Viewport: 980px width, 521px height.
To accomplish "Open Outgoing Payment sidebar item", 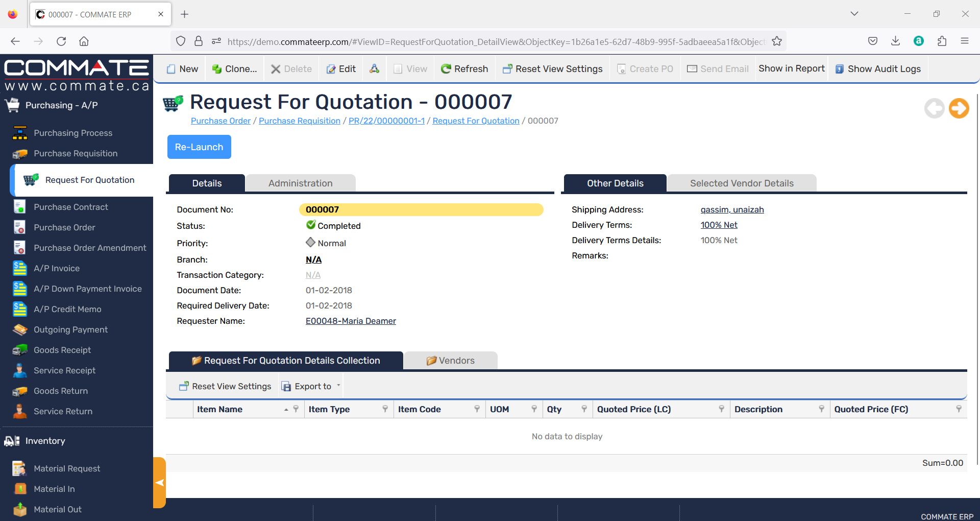I will (70, 329).
